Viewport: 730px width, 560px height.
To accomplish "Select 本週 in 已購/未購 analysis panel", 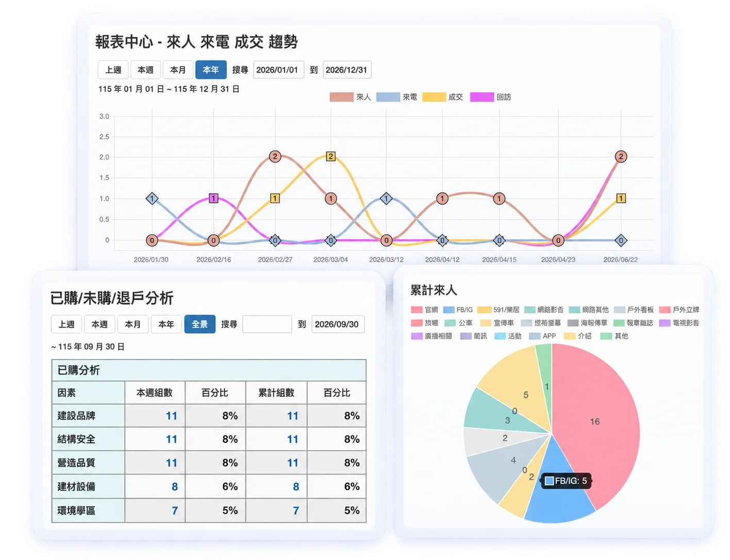I will (x=99, y=324).
